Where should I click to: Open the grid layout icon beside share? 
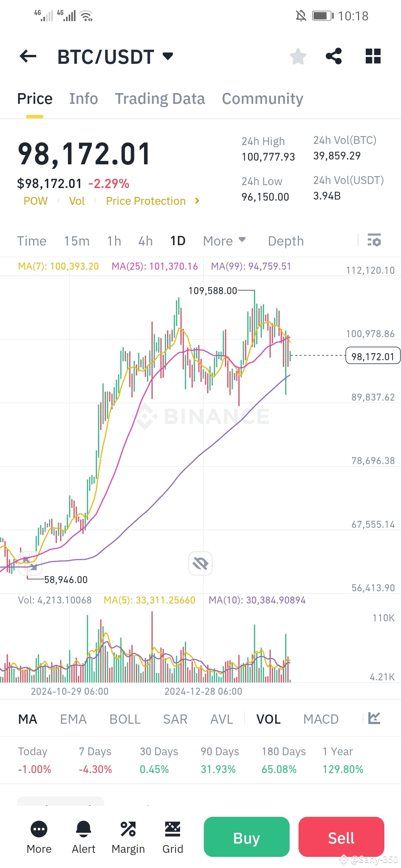coord(373,56)
